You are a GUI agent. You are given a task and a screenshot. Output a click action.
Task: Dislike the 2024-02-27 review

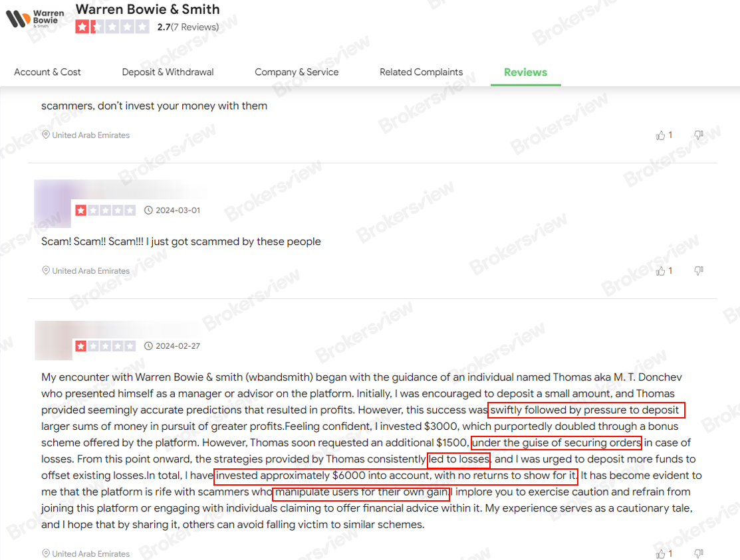coord(699,554)
